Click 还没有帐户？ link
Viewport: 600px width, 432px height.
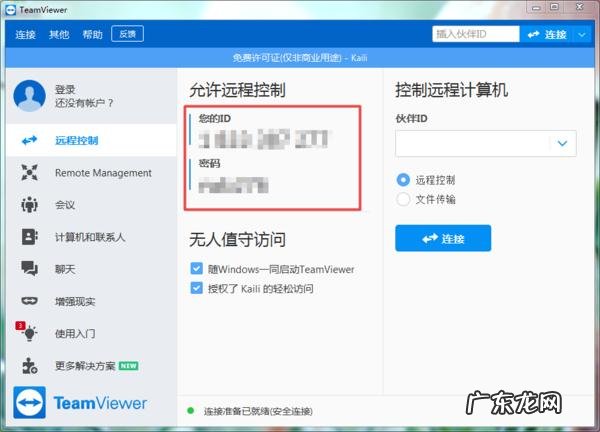click(x=84, y=103)
